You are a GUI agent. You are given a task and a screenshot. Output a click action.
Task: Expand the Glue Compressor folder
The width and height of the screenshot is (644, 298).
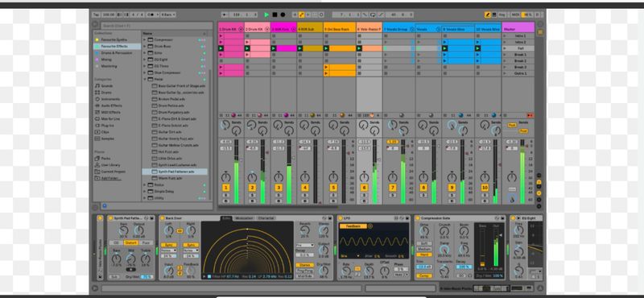point(145,72)
